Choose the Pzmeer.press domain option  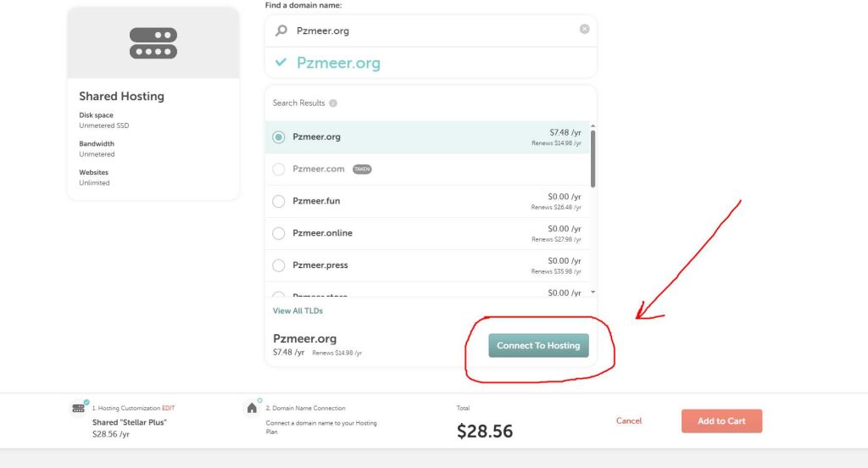click(x=279, y=266)
